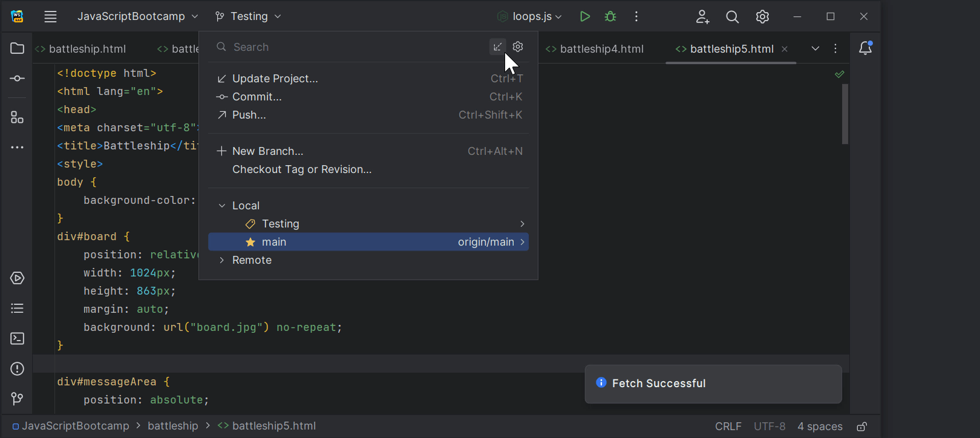Choose New Branch from the popup

click(267, 151)
